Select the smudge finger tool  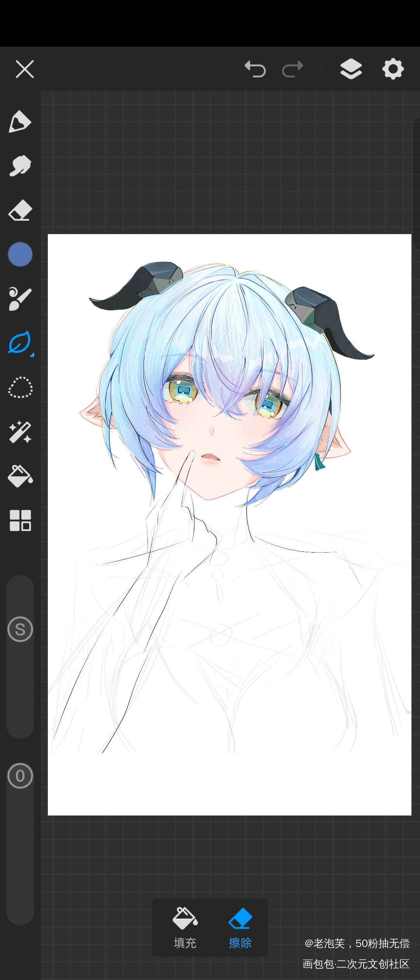coord(20,166)
